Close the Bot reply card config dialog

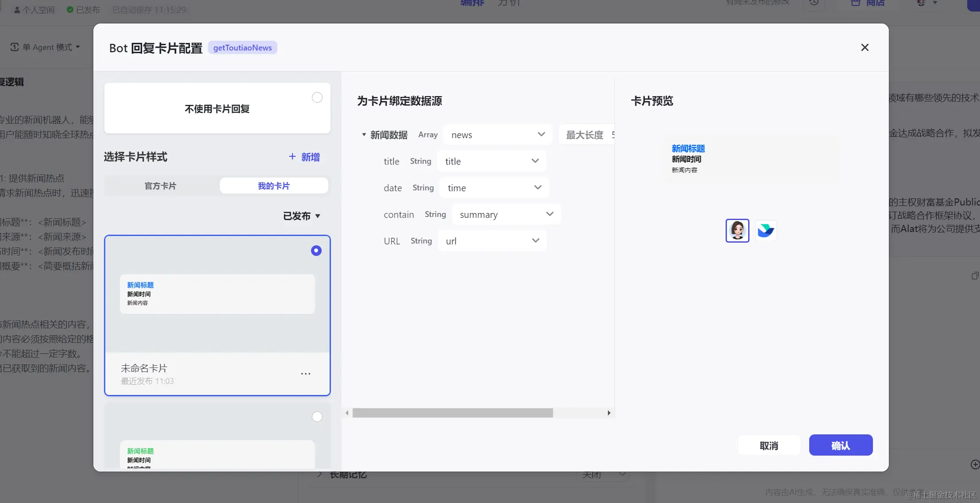click(x=865, y=47)
